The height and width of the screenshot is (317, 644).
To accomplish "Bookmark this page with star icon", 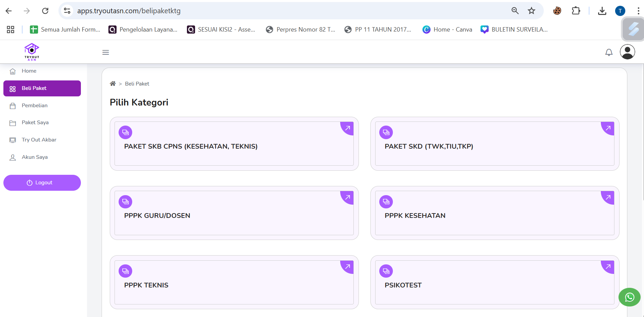I will click(x=532, y=11).
